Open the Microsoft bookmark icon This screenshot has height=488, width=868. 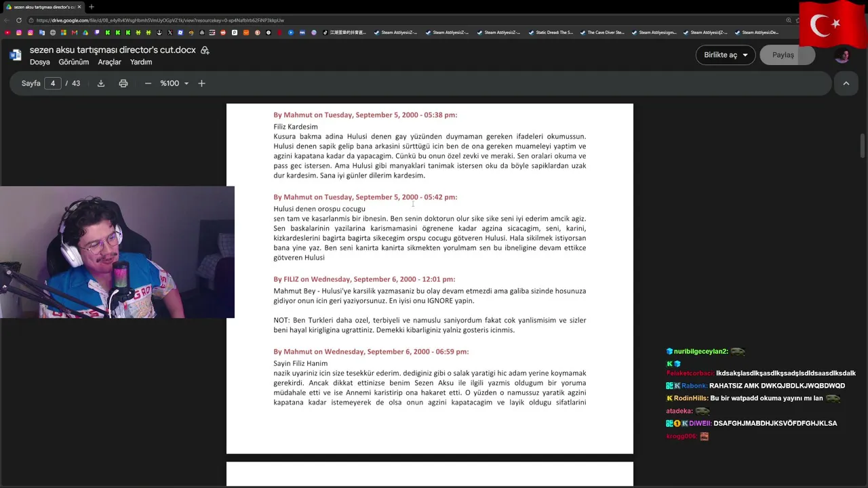(64, 33)
